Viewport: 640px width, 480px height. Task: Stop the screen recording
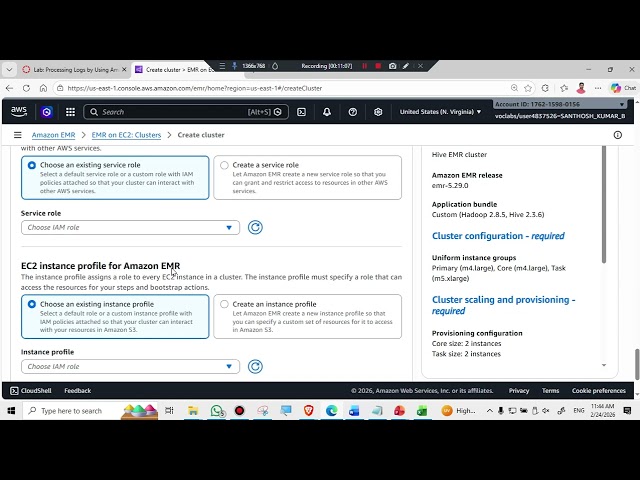(x=378, y=66)
